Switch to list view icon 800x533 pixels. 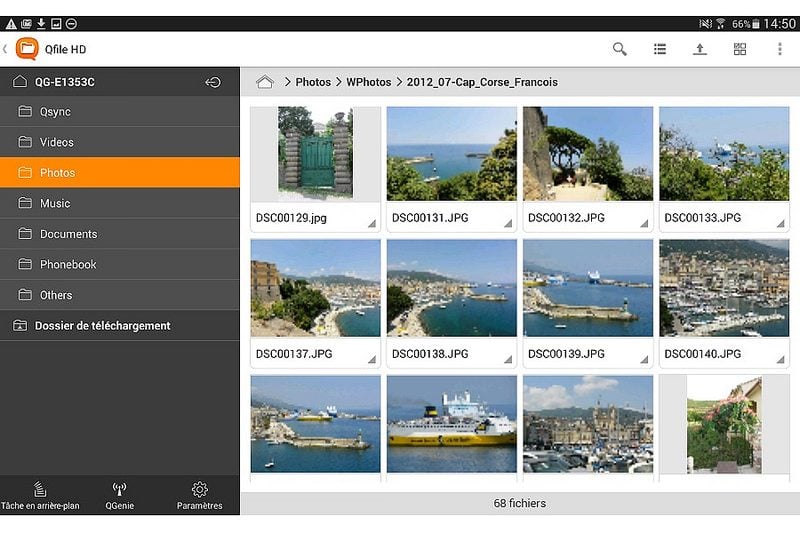click(x=660, y=49)
